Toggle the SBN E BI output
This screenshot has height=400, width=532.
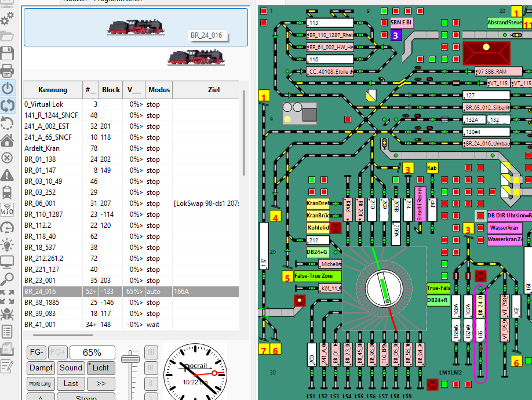(402, 23)
